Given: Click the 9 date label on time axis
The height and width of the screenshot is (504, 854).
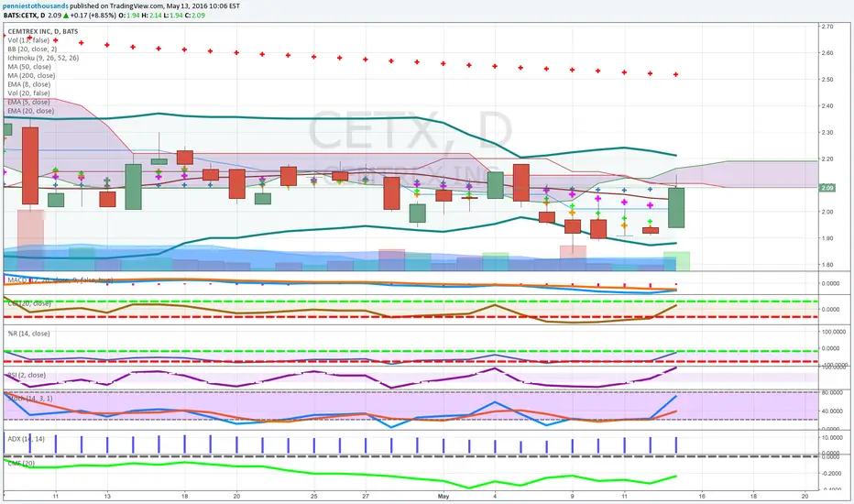Looking at the screenshot, I should click(573, 497).
